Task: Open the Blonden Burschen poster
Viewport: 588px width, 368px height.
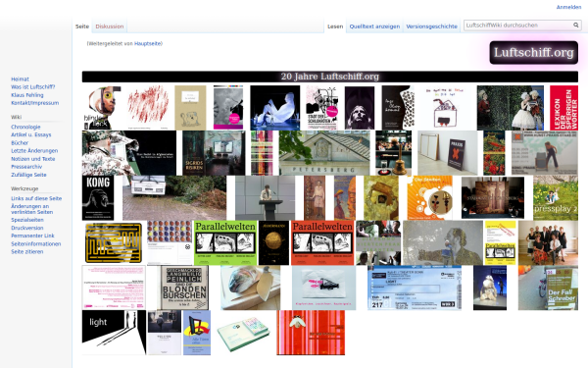Action: (x=184, y=288)
